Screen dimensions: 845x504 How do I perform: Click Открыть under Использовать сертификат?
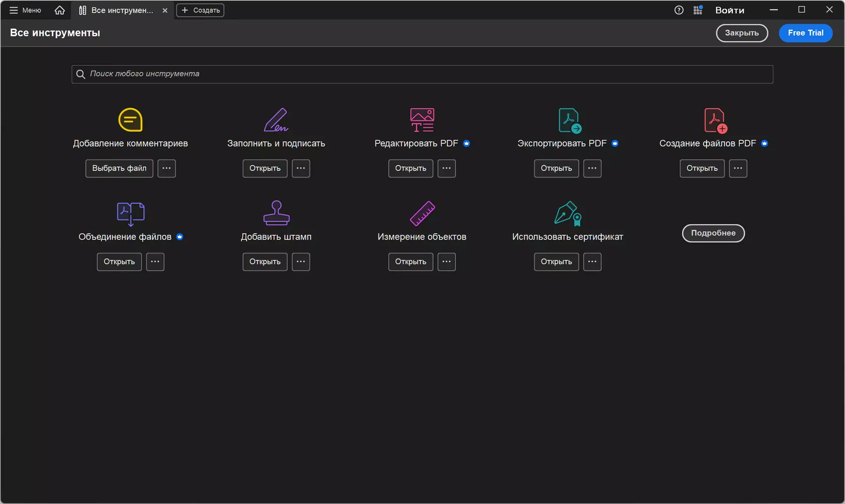(556, 261)
